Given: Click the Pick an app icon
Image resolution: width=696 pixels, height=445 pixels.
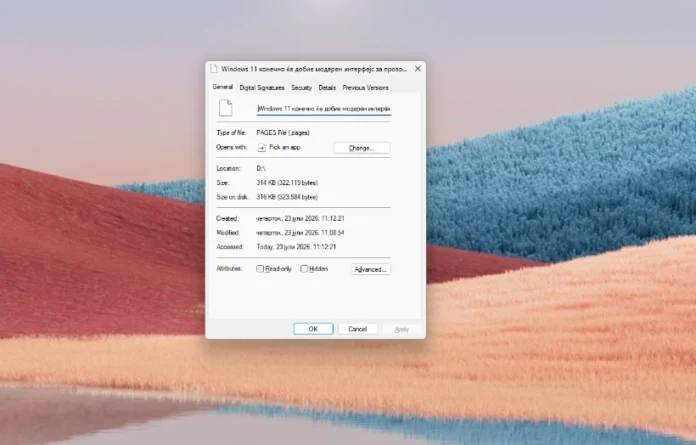Looking at the screenshot, I should [x=261, y=147].
